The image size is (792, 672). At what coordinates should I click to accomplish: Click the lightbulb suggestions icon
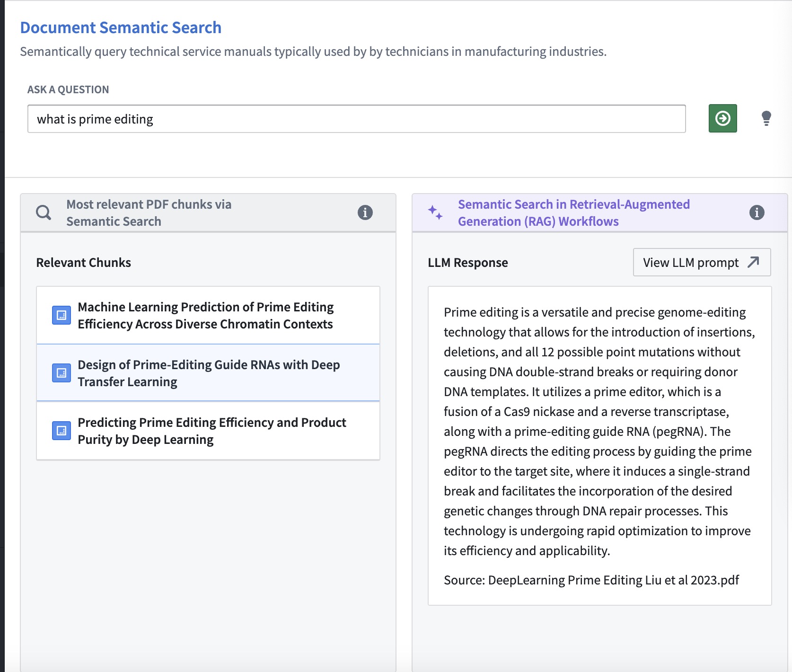766,118
